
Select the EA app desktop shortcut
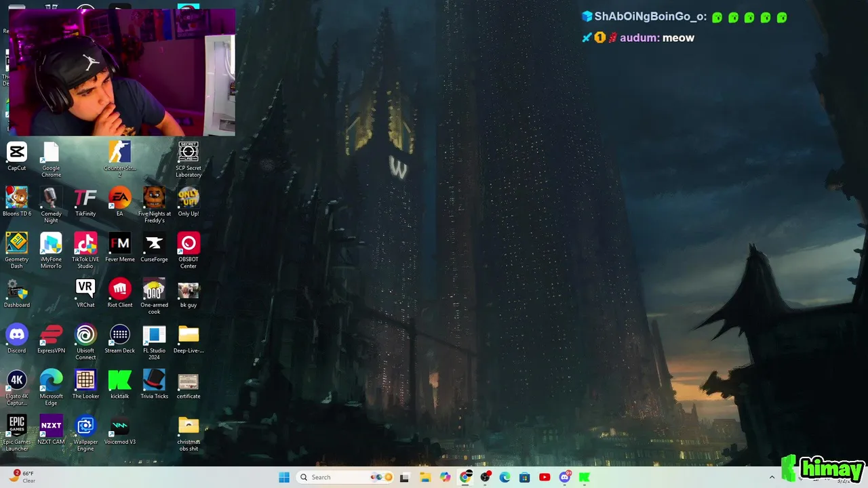(120, 202)
